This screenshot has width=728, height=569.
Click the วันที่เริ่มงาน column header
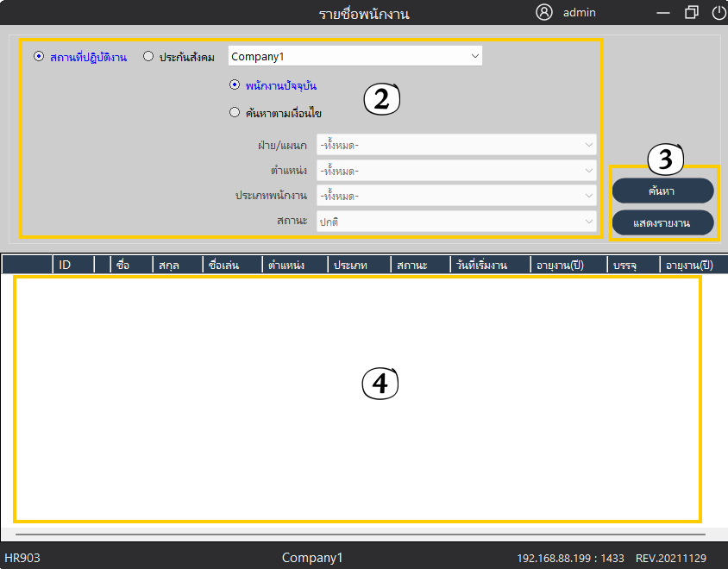pos(491,265)
